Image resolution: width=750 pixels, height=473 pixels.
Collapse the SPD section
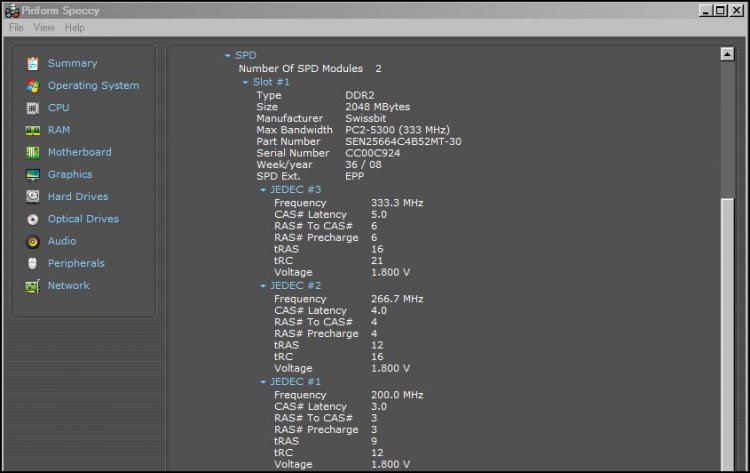pyautogui.click(x=228, y=56)
